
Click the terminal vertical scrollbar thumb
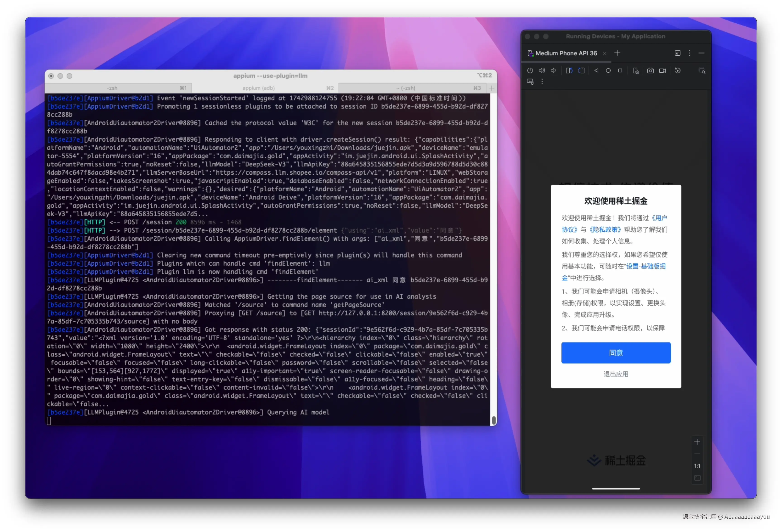(494, 420)
